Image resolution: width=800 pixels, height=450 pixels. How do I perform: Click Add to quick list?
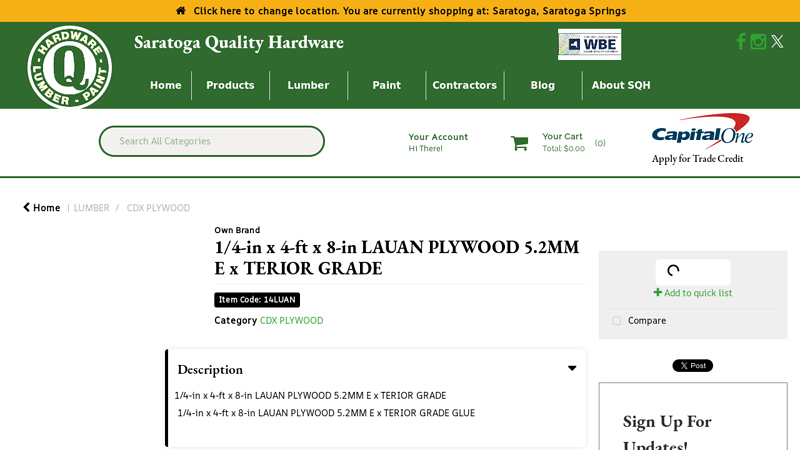point(693,293)
